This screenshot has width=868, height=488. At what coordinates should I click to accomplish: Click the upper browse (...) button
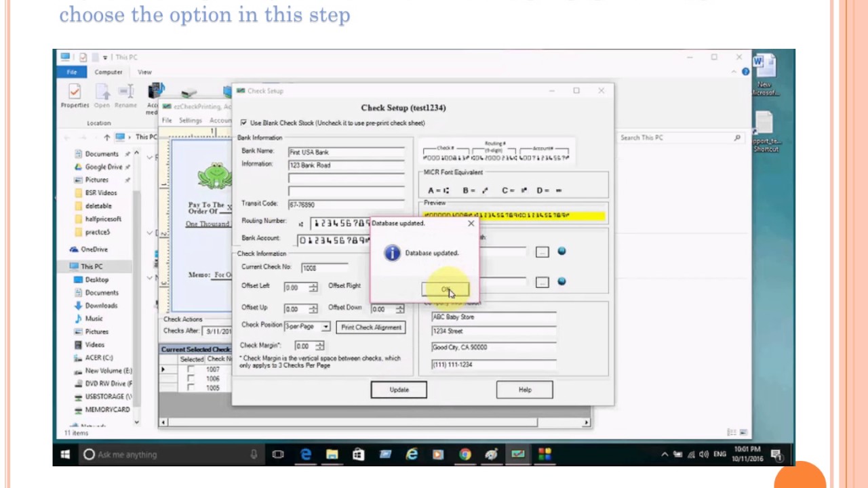click(542, 252)
